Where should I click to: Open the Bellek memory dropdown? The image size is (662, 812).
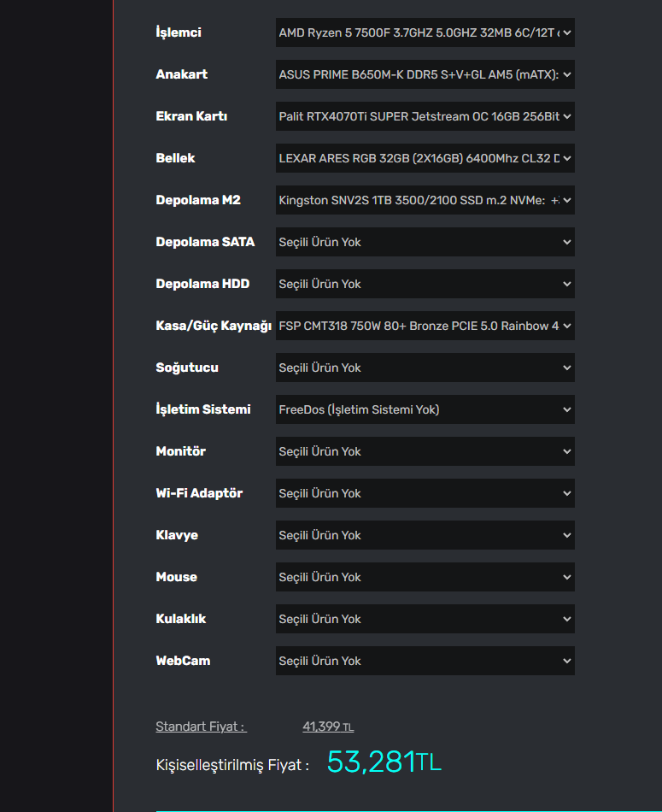point(425,158)
